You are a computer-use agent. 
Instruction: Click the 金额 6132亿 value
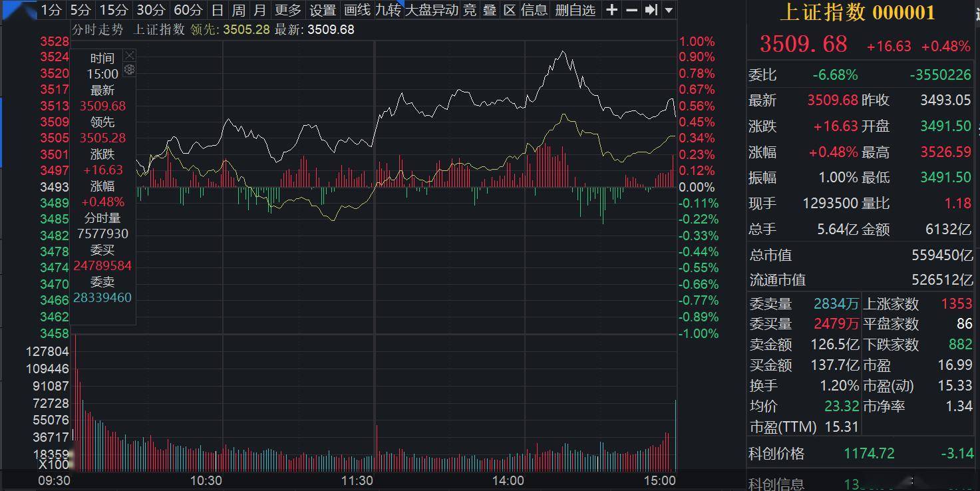pyautogui.click(x=948, y=230)
